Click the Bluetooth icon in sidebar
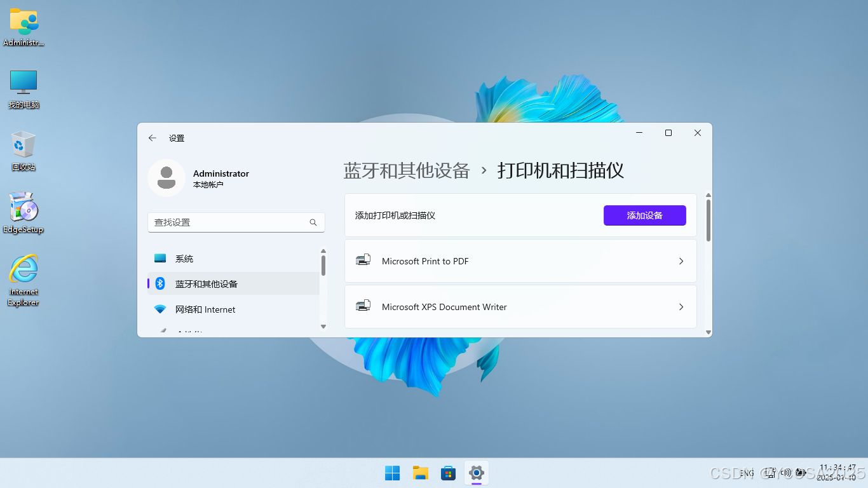Screen dimensions: 868x488 click(x=160, y=283)
